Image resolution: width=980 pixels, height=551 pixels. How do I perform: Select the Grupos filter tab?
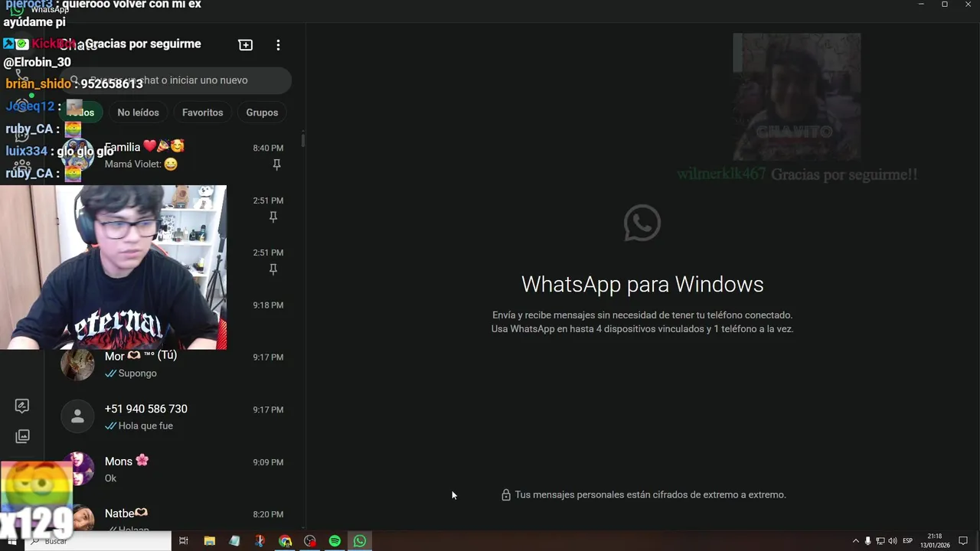coord(262,112)
